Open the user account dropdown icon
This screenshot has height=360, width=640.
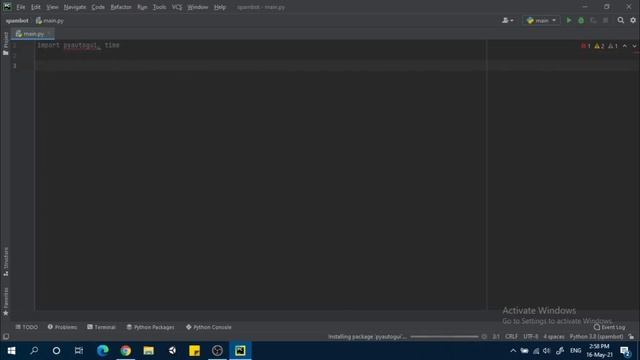pyautogui.click(x=507, y=20)
